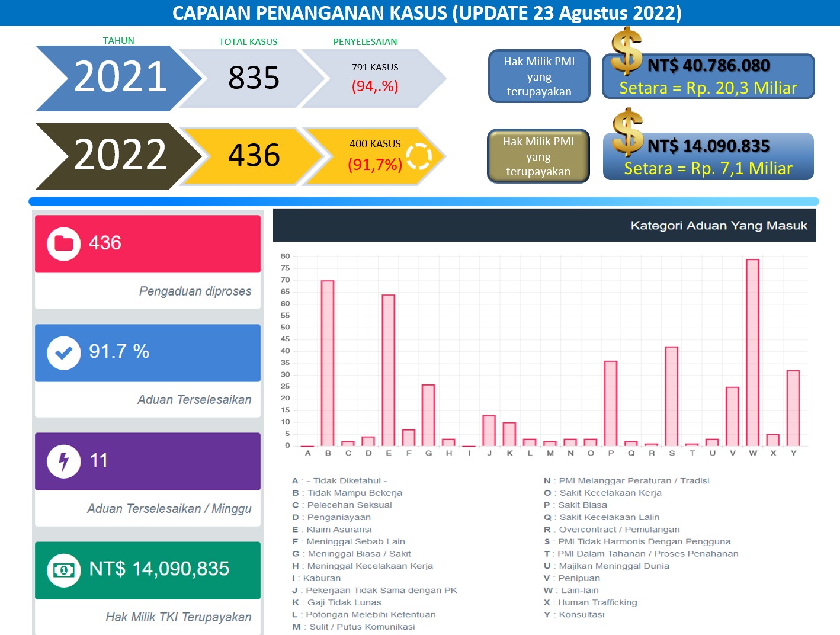Click bar Y in the chart
840x635 pixels.
(793, 408)
